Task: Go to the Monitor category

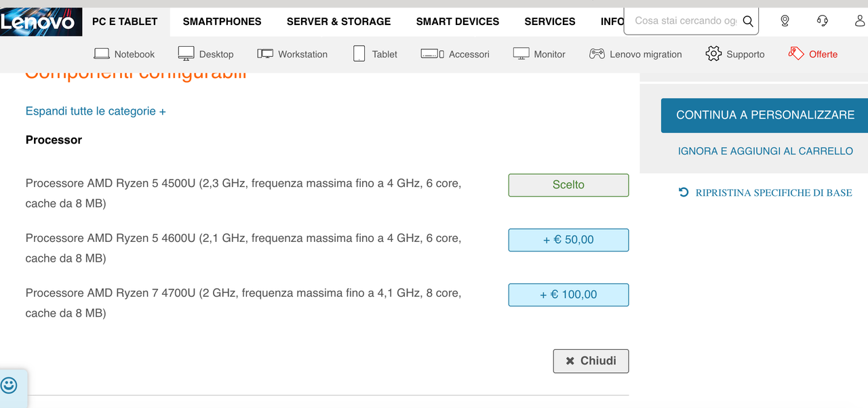Action: (x=549, y=54)
